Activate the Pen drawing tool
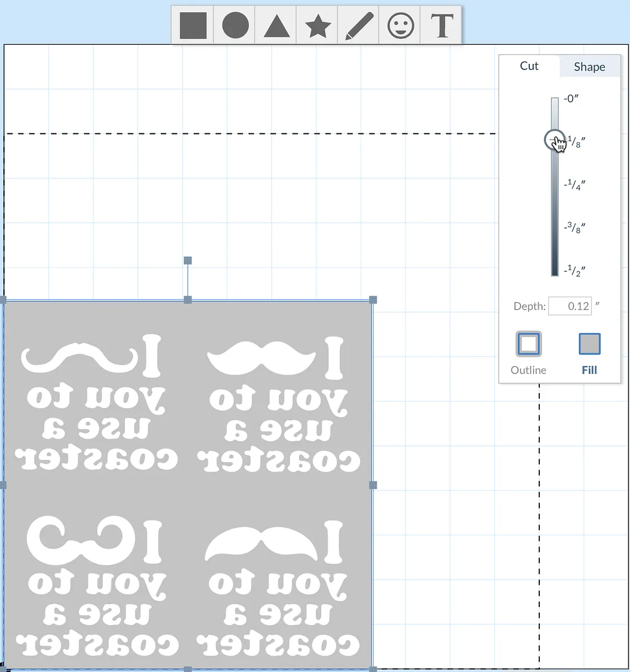The width and height of the screenshot is (630, 672). point(359,26)
